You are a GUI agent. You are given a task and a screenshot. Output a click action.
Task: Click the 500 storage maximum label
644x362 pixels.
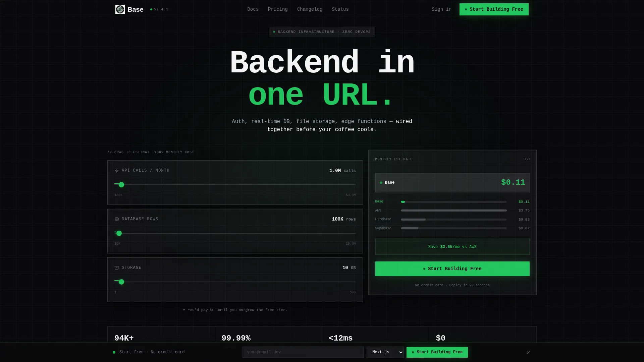click(353, 292)
